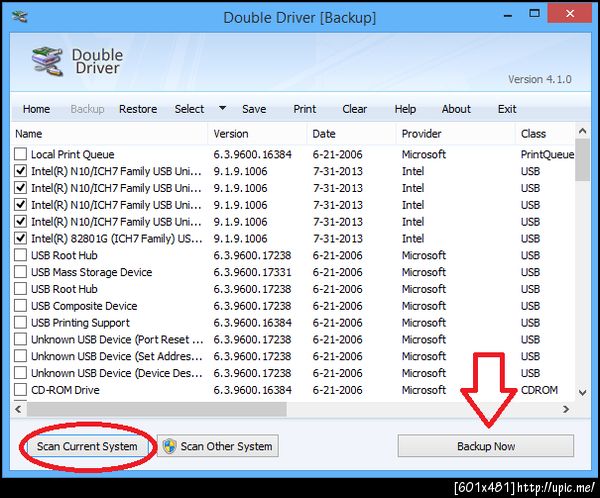600x498 pixels.
Task: Click the Scan Current System button
Action: point(87,446)
